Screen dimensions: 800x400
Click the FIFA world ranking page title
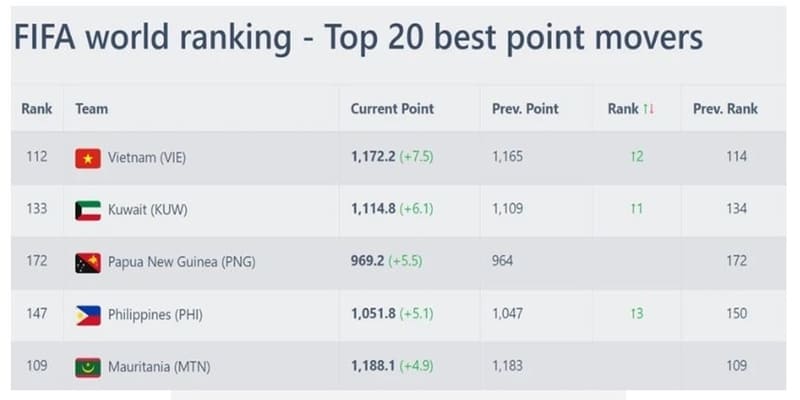[x=358, y=38]
